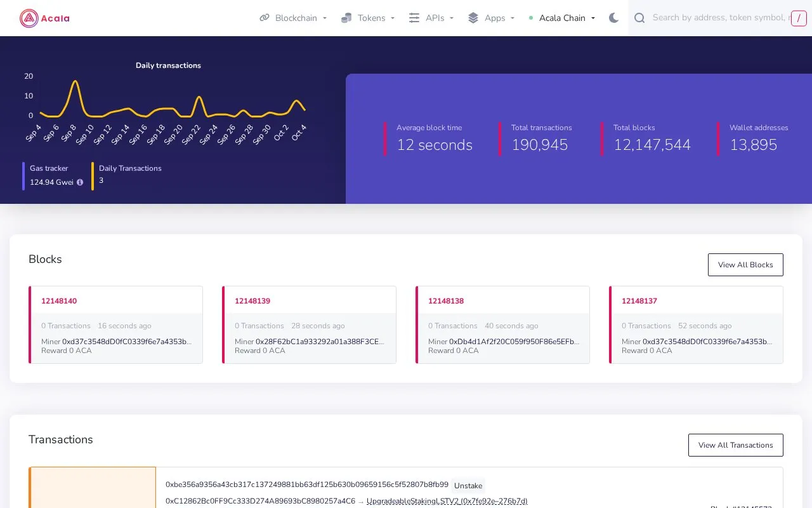Click the Daily Transactions legend label

(x=130, y=168)
